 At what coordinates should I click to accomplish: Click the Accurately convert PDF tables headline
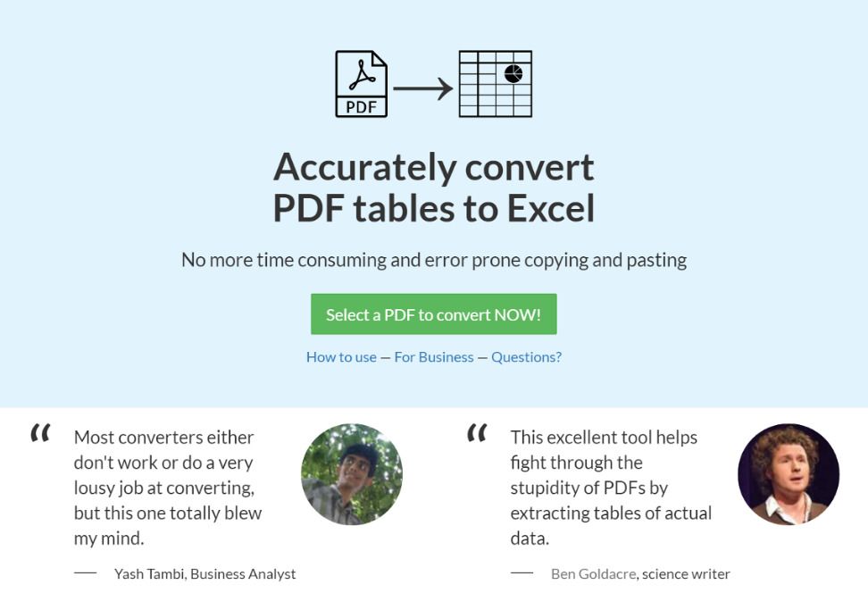[434, 186]
